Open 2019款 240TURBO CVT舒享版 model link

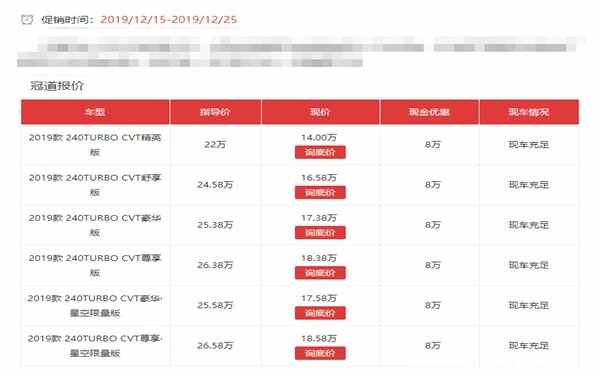tap(95, 185)
